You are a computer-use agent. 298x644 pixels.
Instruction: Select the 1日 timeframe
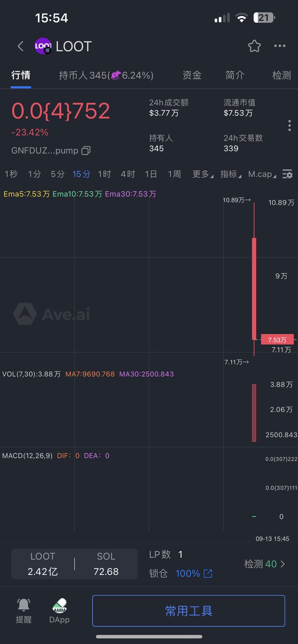(151, 174)
